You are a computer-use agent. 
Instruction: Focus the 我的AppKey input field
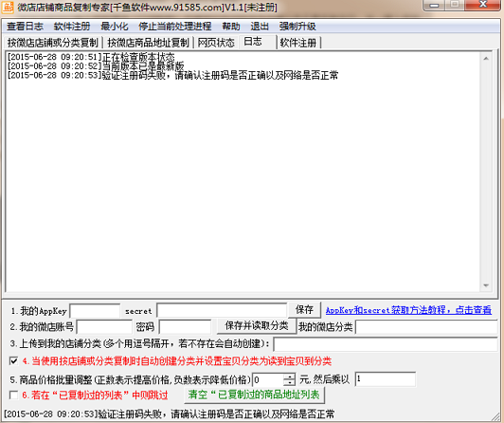click(95, 311)
